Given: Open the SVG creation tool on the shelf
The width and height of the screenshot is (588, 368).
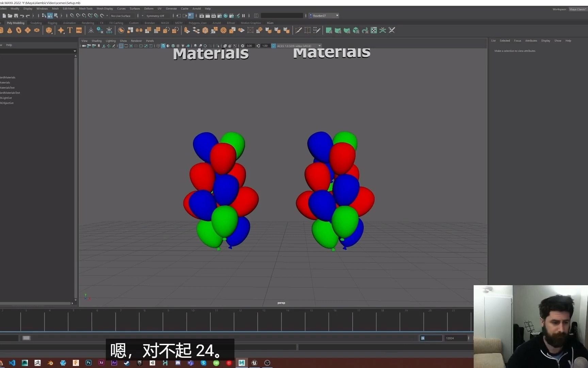Looking at the screenshot, I should point(79,30).
